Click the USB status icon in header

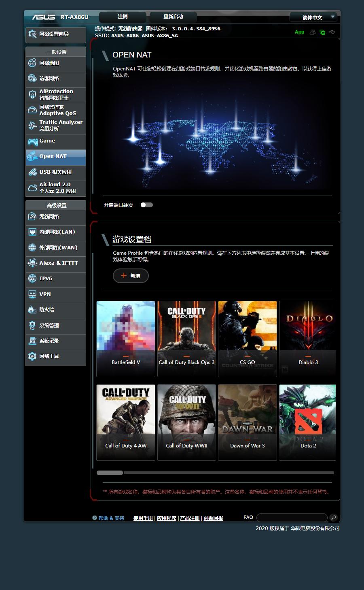332,32
